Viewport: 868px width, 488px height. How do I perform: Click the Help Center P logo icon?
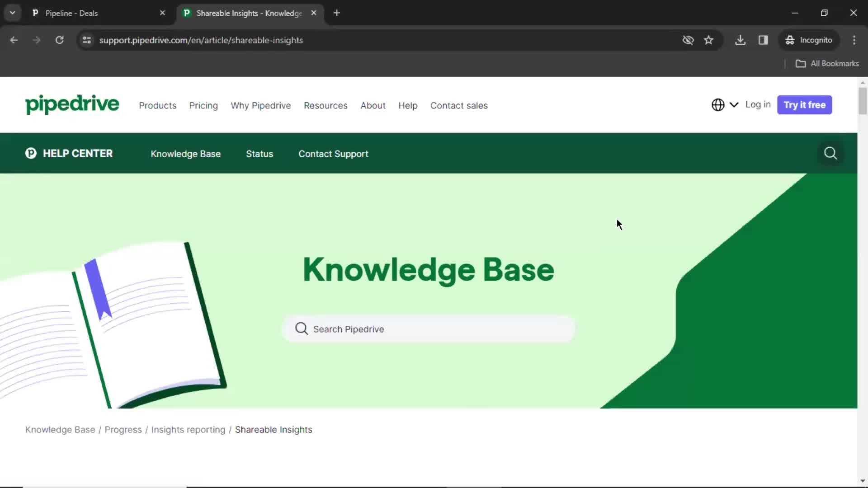coord(31,153)
